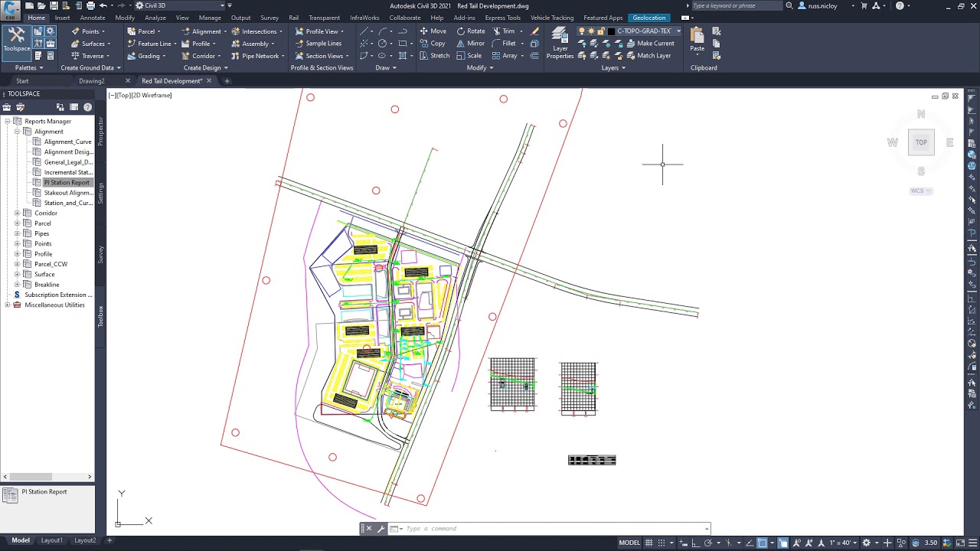The height and width of the screenshot is (551, 980).
Task: Expand the Create Design panel
Action: pyautogui.click(x=205, y=67)
